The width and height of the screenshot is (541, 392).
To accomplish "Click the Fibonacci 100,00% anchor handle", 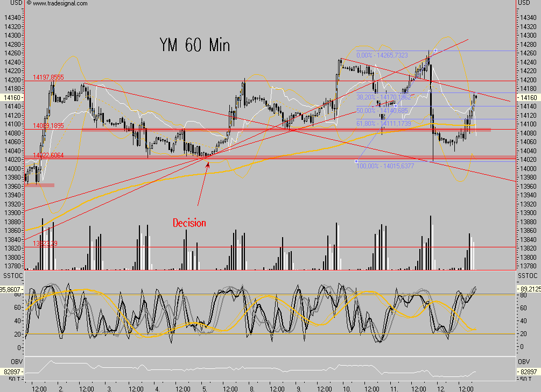I will (x=356, y=161).
